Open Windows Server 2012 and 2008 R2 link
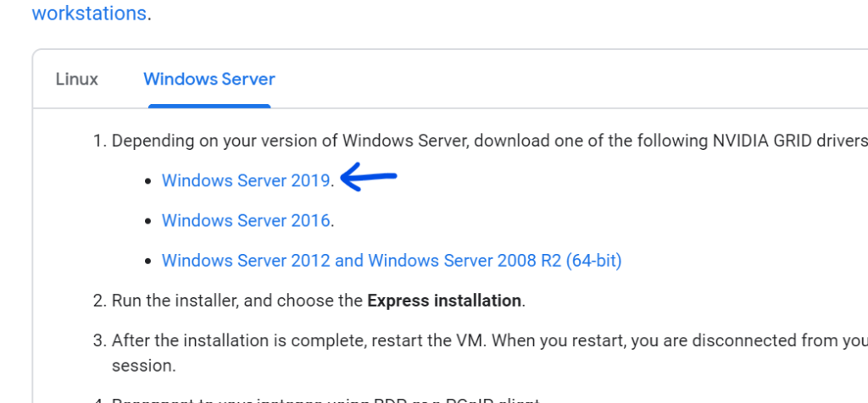Viewport: 868px width, 403px height. pyautogui.click(x=392, y=261)
